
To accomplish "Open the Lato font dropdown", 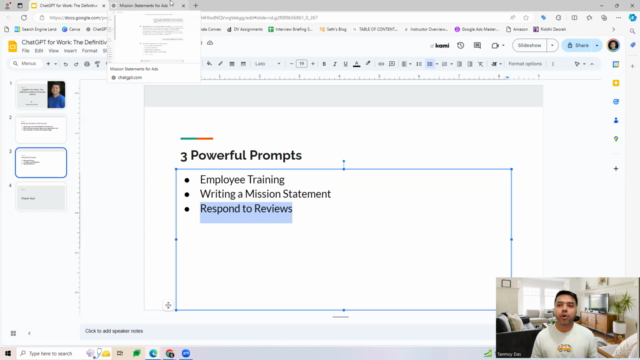I will tap(268, 64).
